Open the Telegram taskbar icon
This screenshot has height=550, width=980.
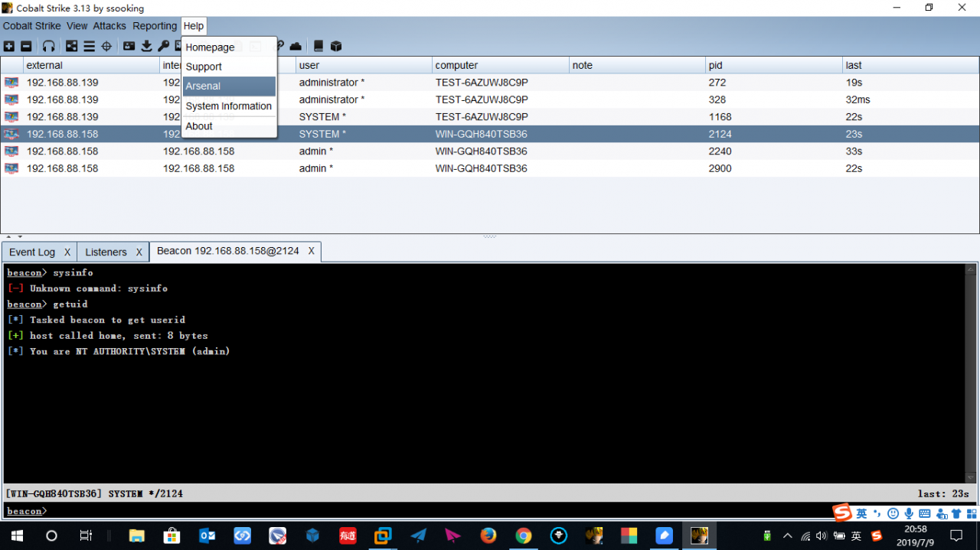(x=418, y=535)
